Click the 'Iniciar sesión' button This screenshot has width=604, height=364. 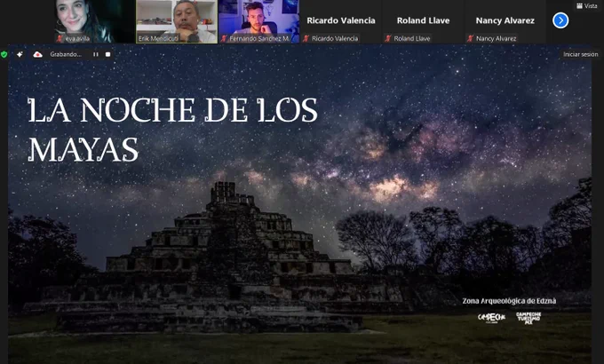pos(581,54)
